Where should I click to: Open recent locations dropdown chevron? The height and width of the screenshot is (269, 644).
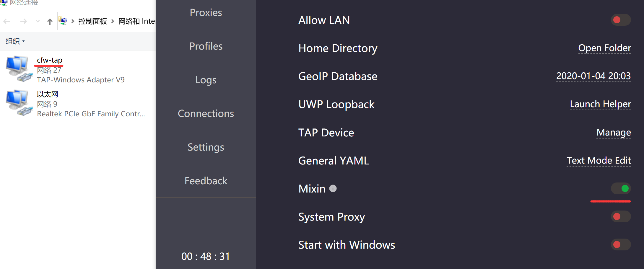38,22
